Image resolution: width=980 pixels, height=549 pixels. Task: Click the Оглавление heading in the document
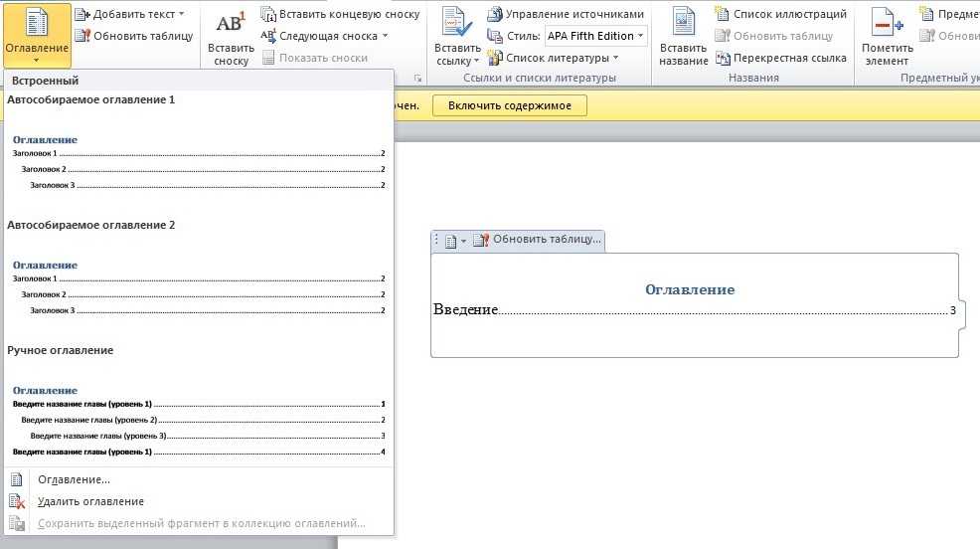(x=690, y=289)
